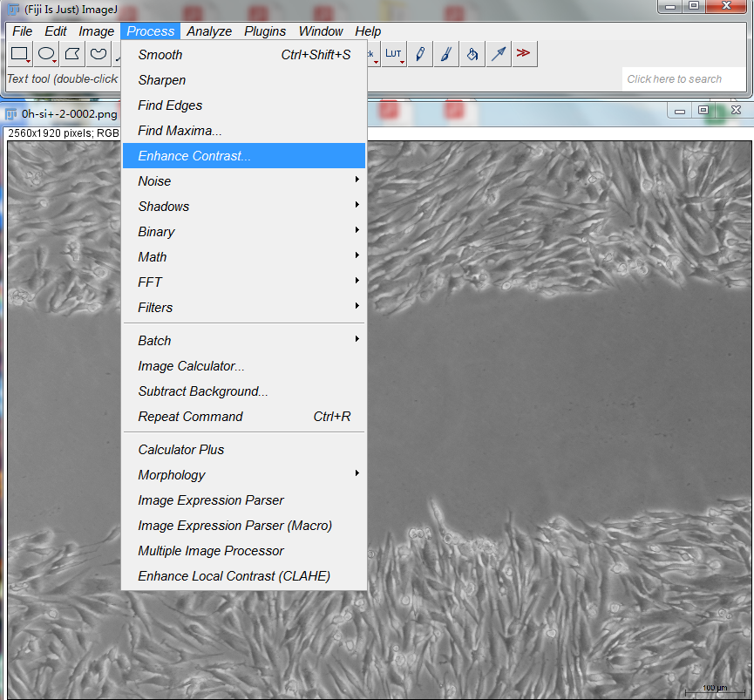754x700 pixels.
Task: Open Image Expression Parser (Macro) entry
Action: coord(244,526)
